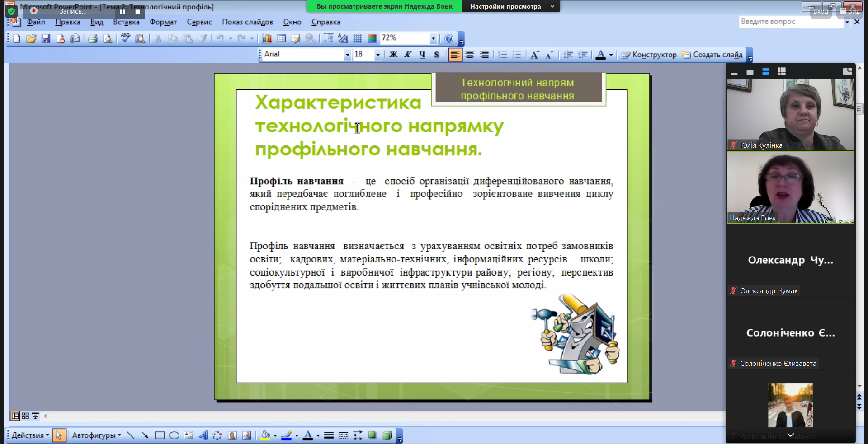Stop the screen recording
Image resolution: width=868 pixels, height=444 pixels.
tap(138, 11)
